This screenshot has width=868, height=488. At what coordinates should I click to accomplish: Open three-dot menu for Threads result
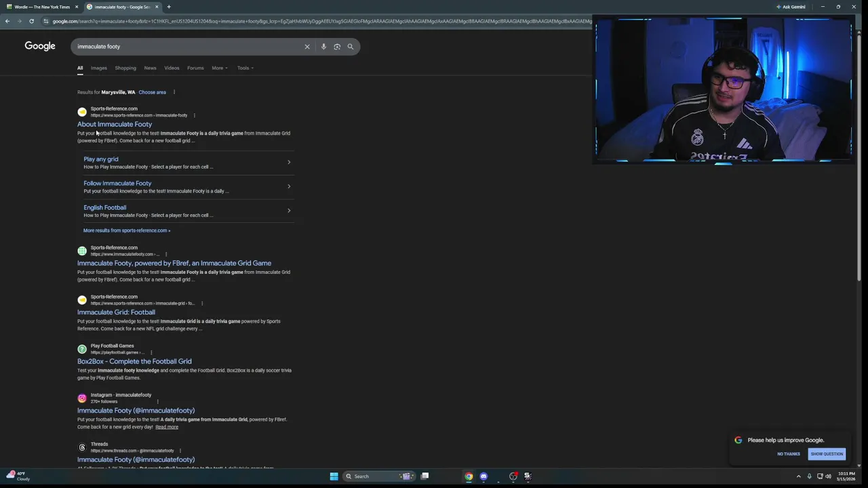(180, 451)
